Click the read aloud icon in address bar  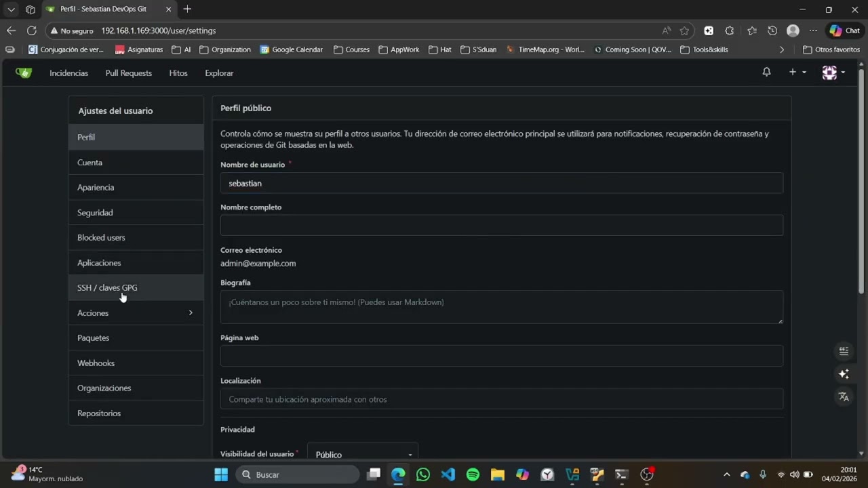[667, 30]
